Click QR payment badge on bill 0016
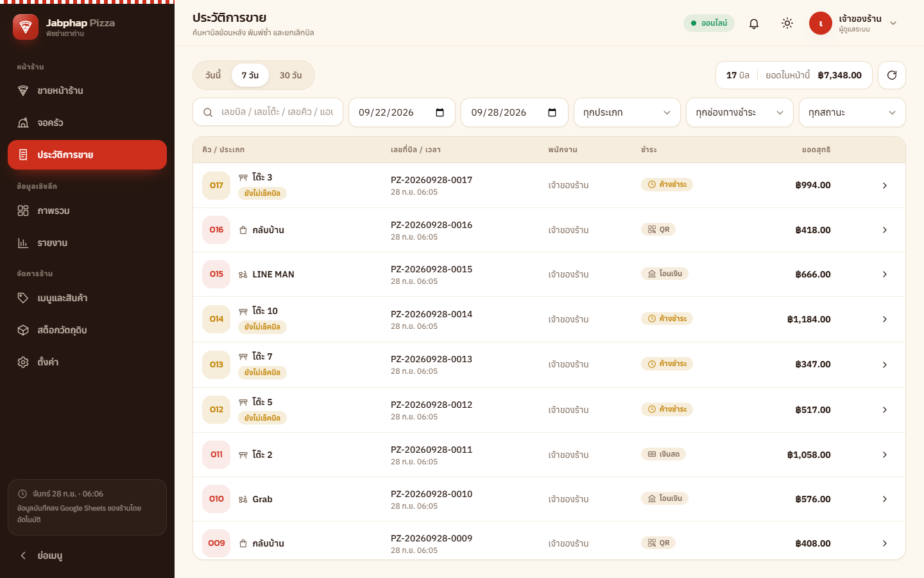924x578 pixels. point(658,229)
